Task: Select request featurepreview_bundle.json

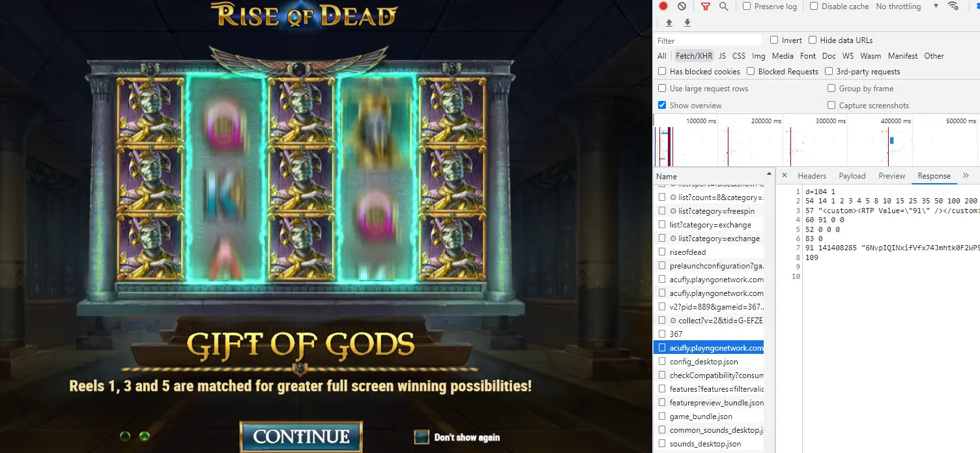Action: (x=709, y=403)
